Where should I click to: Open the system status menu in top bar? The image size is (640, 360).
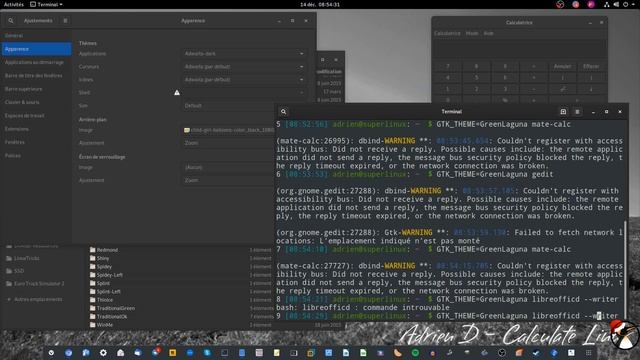pos(621,4)
